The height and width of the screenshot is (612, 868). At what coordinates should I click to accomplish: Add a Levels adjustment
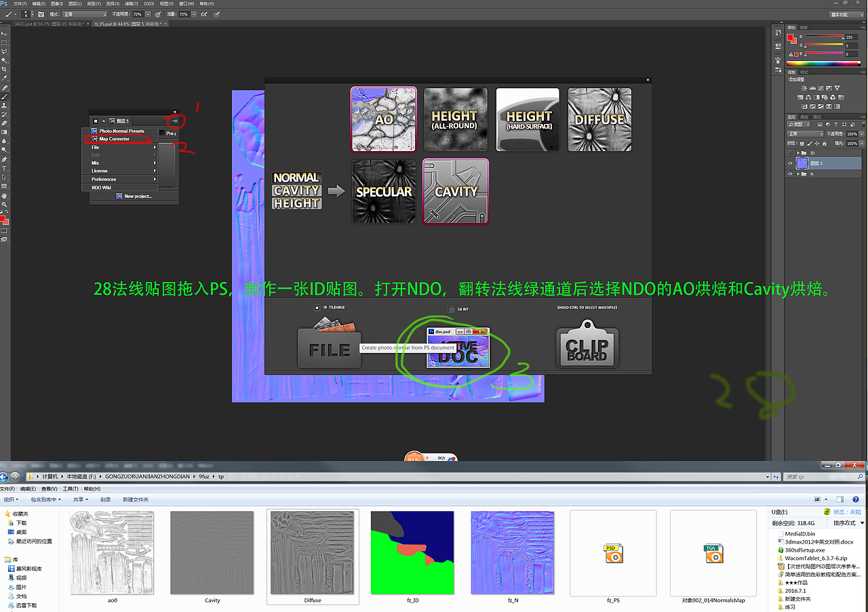[x=812, y=88]
